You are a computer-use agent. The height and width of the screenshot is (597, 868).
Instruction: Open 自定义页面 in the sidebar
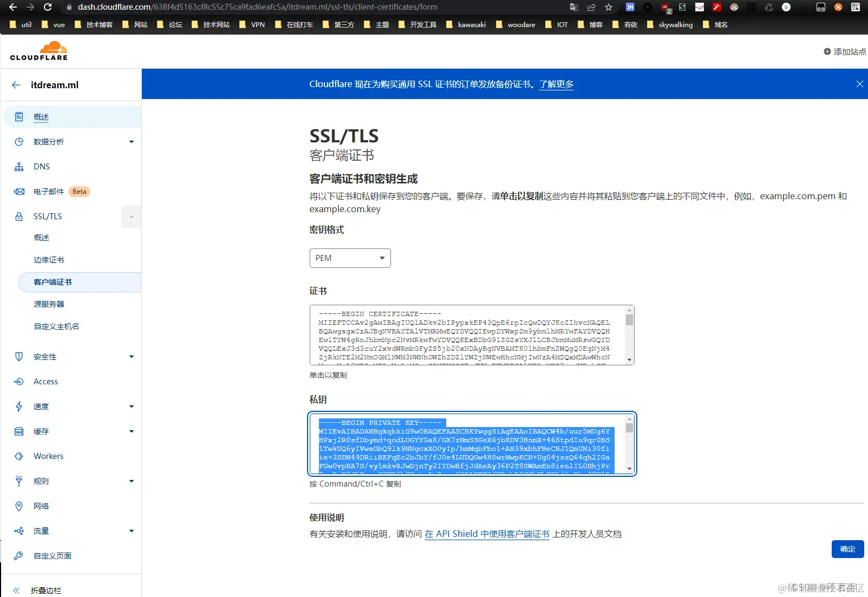click(x=51, y=555)
